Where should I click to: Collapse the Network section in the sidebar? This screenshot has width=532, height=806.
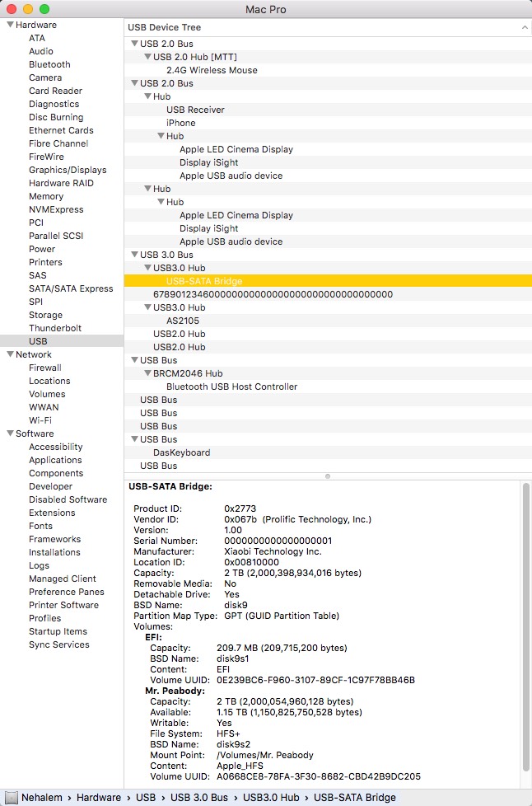click(x=10, y=354)
